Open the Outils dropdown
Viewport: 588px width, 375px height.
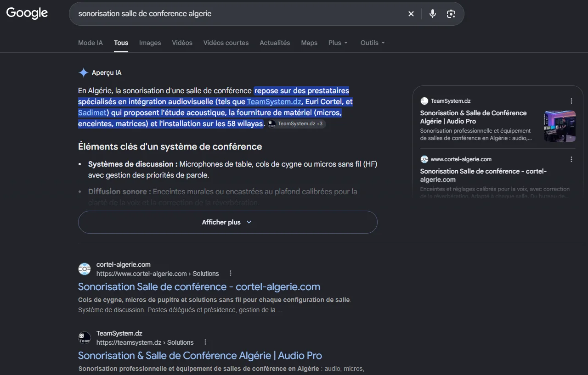[373, 43]
